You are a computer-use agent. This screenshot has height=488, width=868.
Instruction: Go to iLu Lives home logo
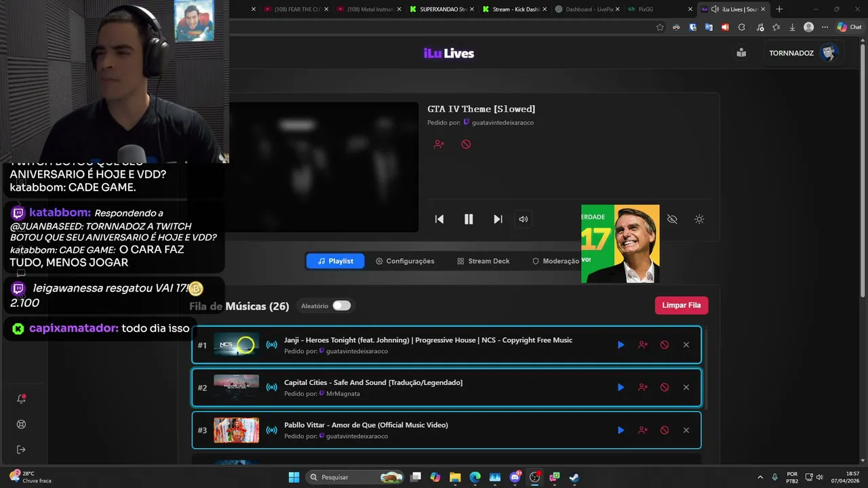[448, 54]
